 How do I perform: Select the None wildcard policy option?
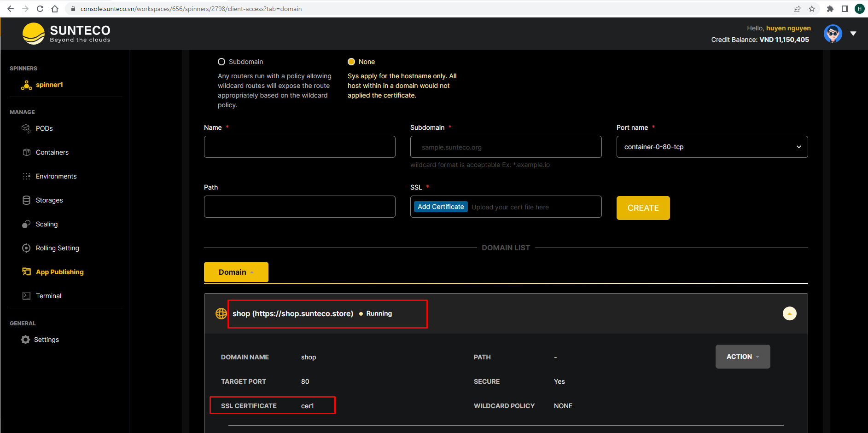coord(351,62)
